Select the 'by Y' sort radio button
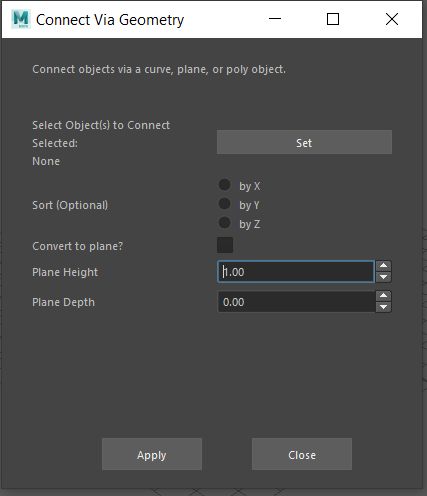This screenshot has height=496, width=427. click(x=224, y=204)
